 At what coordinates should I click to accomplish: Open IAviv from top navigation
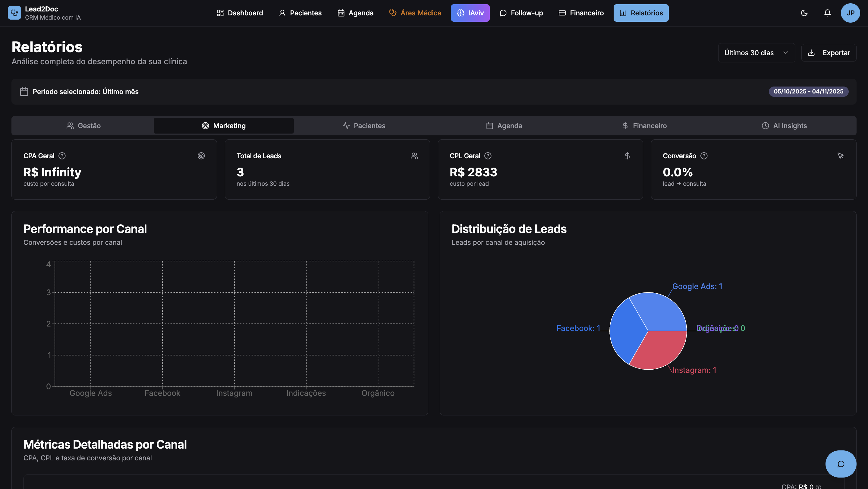pos(470,13)
